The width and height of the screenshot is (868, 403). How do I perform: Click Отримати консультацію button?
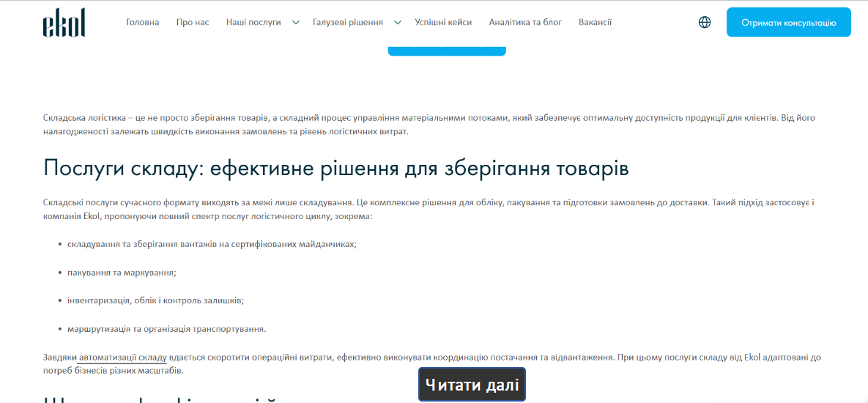pos(789,22)
